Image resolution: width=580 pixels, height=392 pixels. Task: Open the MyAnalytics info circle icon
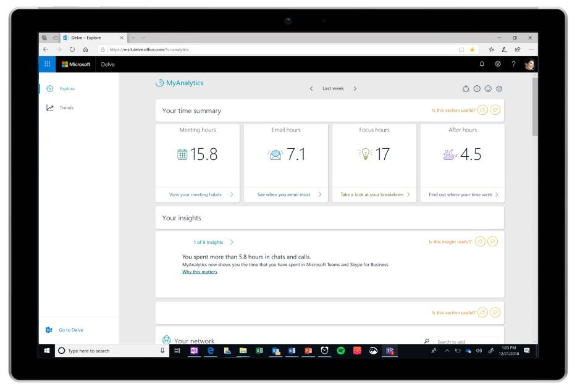point(477,89)
